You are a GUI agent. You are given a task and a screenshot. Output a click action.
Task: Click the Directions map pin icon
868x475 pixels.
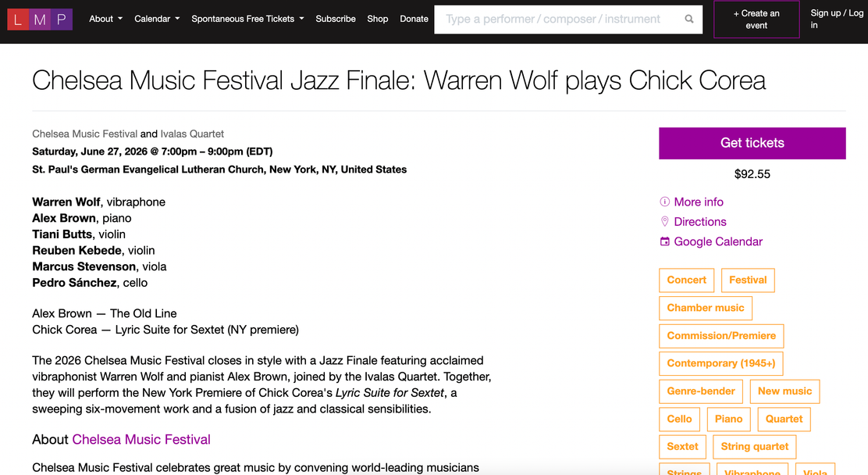click(x=664, y=222)
